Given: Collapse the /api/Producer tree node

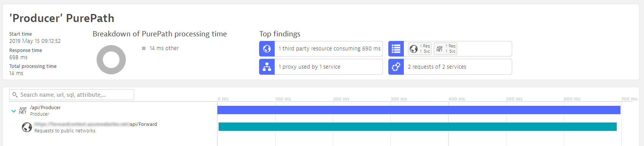Looking at the screenshot, I should [14, 111].
